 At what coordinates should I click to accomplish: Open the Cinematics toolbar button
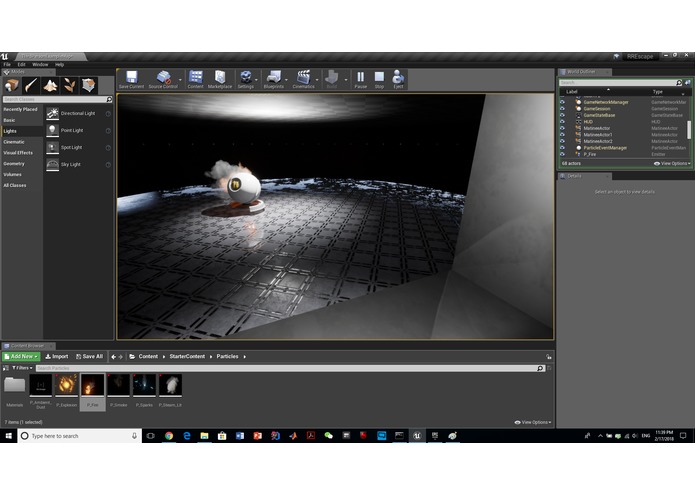(x=303, y=80)
